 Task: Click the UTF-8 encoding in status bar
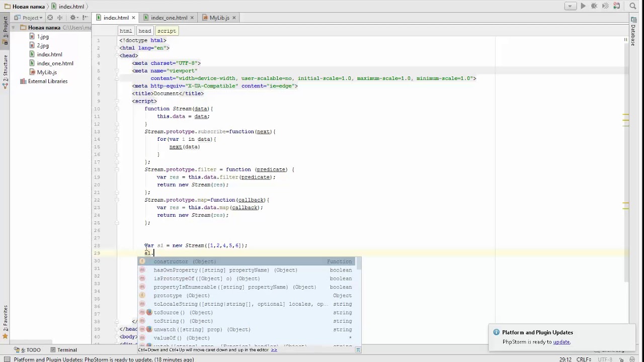pyautogui.click(x=605, y=359)
